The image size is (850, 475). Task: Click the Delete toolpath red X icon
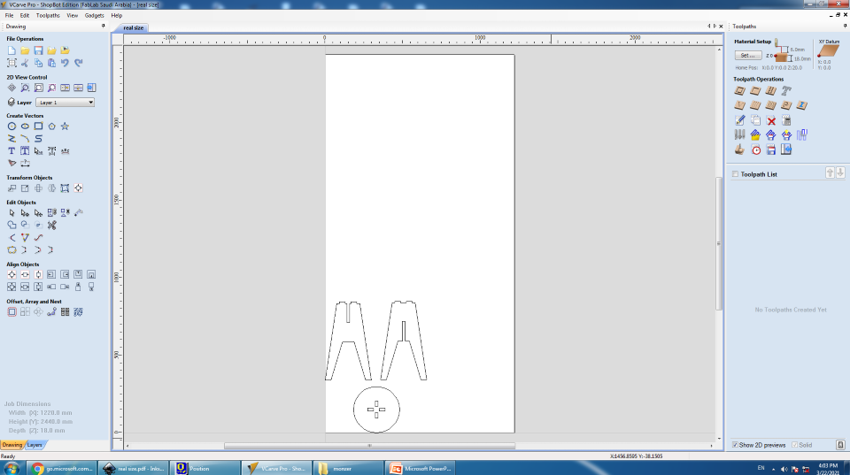pyautogui.click(x=771, y=120)
